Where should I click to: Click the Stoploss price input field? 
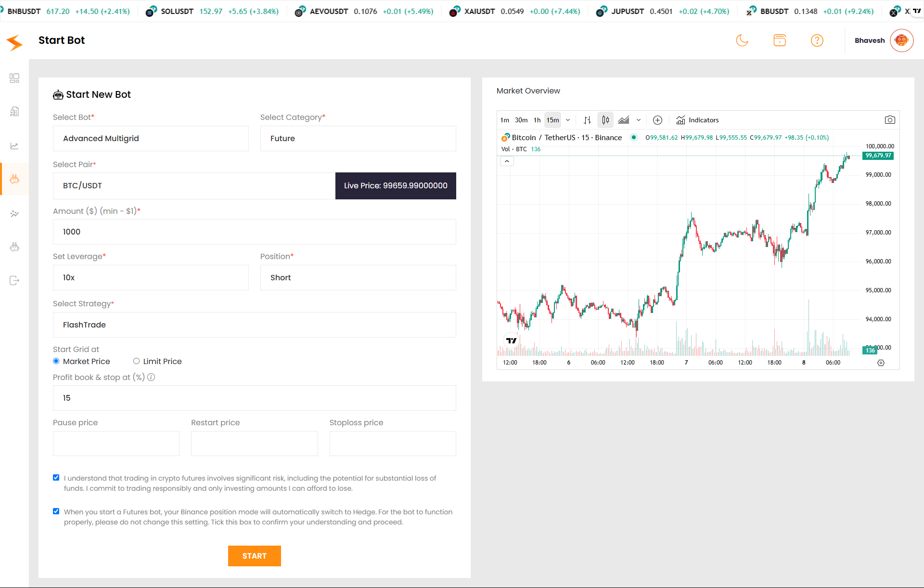[393, 444]
